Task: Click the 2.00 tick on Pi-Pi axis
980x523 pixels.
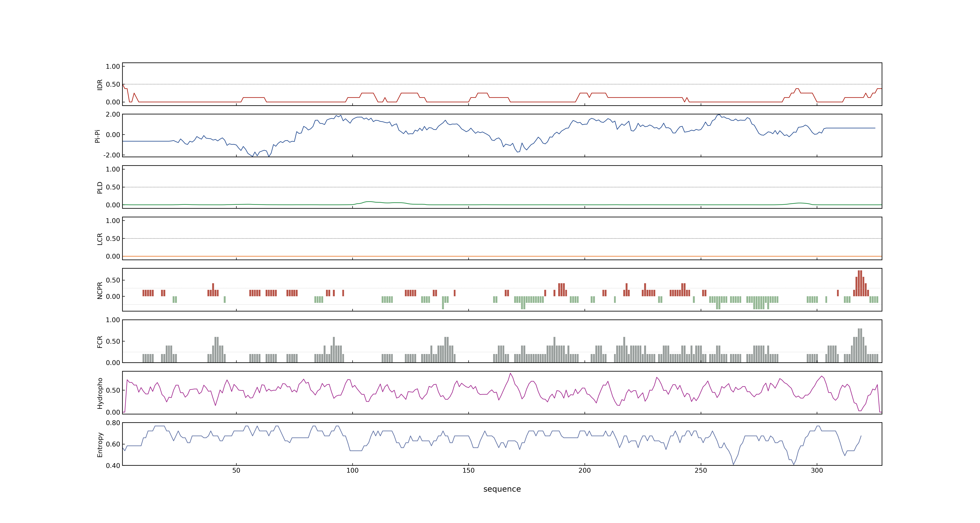Action: pos(113,114)
